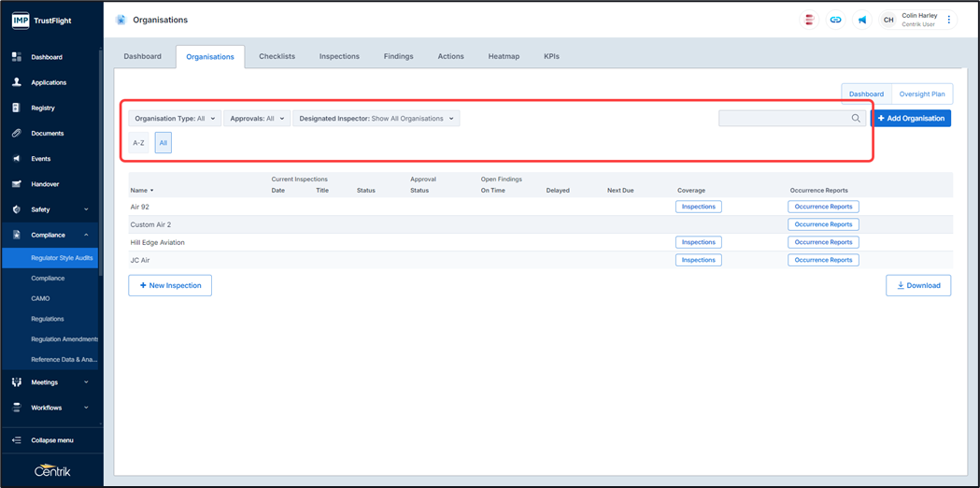This screenshot has width=980, height=488.
Task: Open the Designated Inspector dropdown
Action: (376, 119)
